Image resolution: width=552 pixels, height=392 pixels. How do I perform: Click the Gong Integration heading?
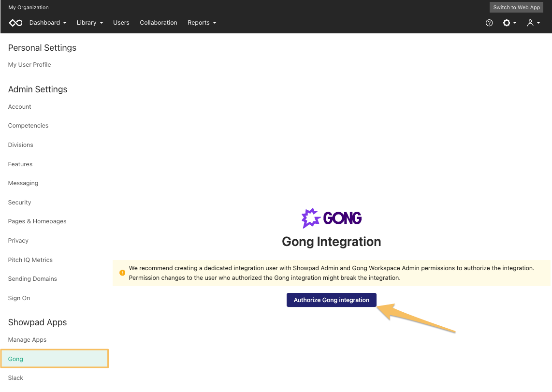pyautogui.click(x=331, y=242)
